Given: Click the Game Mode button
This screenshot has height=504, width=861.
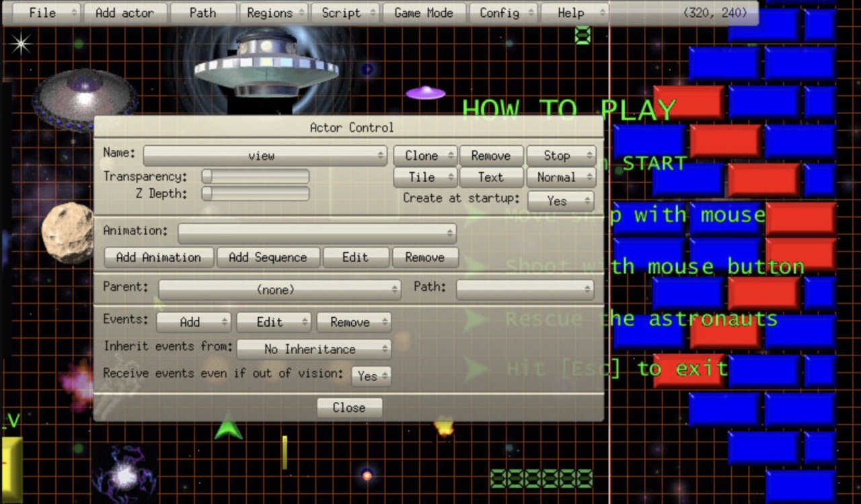Looking at the screenshot, I should (424, 13).
